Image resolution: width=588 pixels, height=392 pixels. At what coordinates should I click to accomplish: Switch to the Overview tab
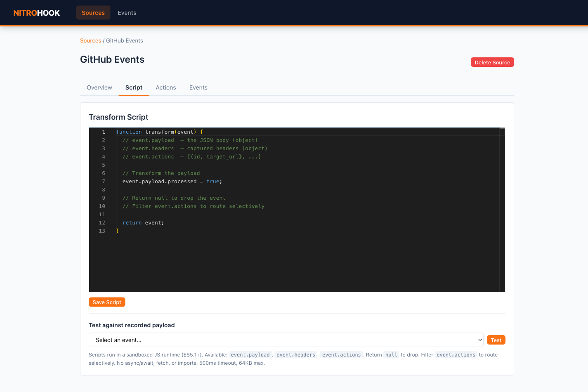coord(99,87)
